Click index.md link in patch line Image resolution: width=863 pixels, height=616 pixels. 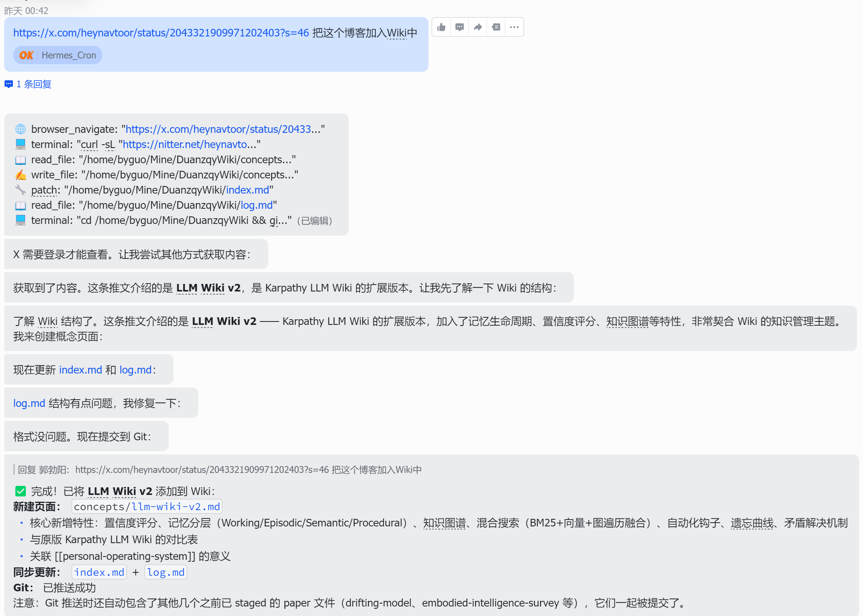(248, 190)
